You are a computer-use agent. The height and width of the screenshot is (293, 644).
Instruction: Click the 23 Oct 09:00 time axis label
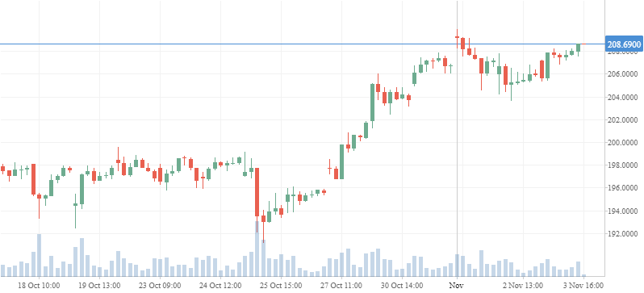pyautogui.click(x=160, y=285)
